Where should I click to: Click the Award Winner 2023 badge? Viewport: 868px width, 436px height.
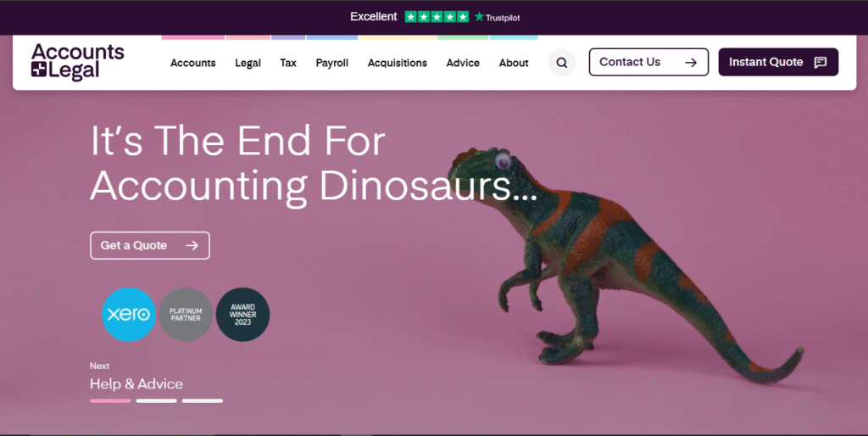click(242, 314)
